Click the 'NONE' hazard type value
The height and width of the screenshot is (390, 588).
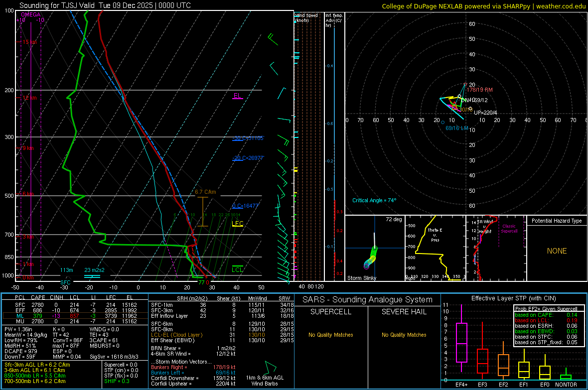coord(557,251)
